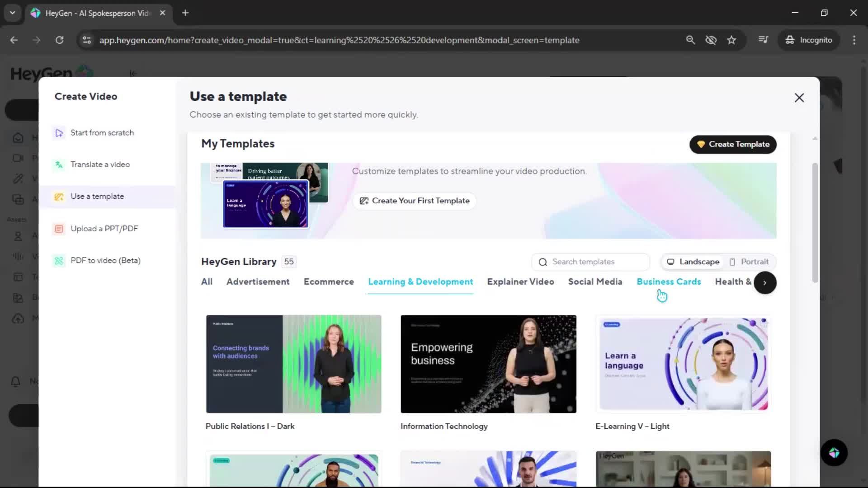
Task: Click the tracking protection eye icon
Action: (x=711, y=40)
